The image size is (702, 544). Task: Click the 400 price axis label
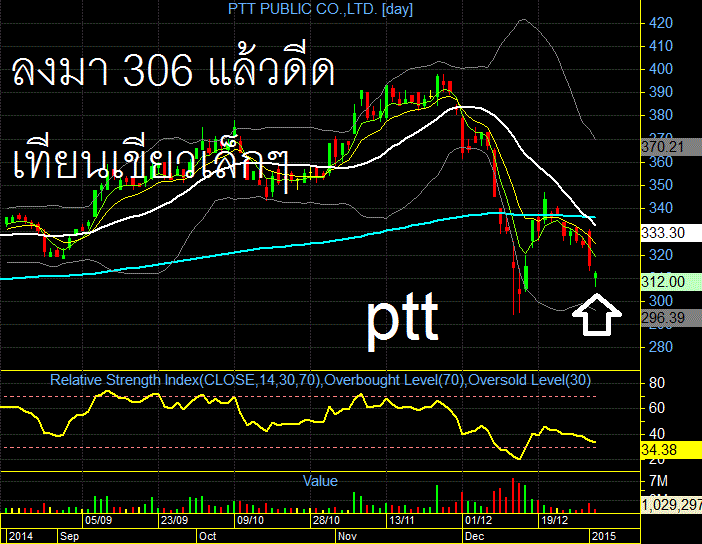pos(661,69)
